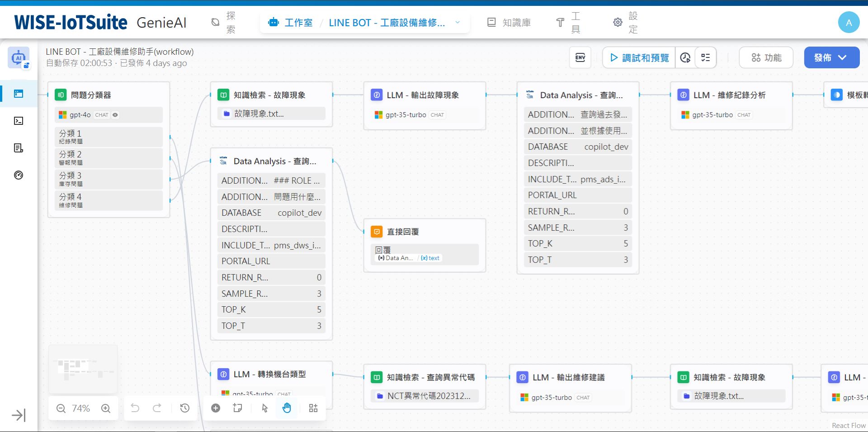The height and width of the screenshot is (432, 868).
Task: Open the ENV environment variables button
Action: click(x=580, y=57)
